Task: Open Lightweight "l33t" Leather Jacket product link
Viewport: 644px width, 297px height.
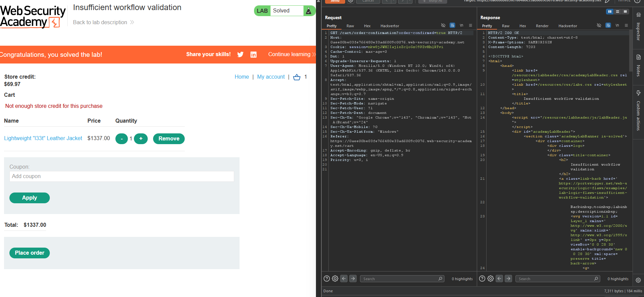Action: coord(43,138)
